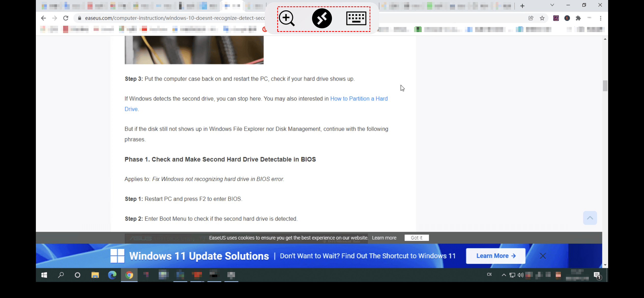Bookmark this page with the star icon
This screenshot has height=298, width=644.
click(542, 18)
